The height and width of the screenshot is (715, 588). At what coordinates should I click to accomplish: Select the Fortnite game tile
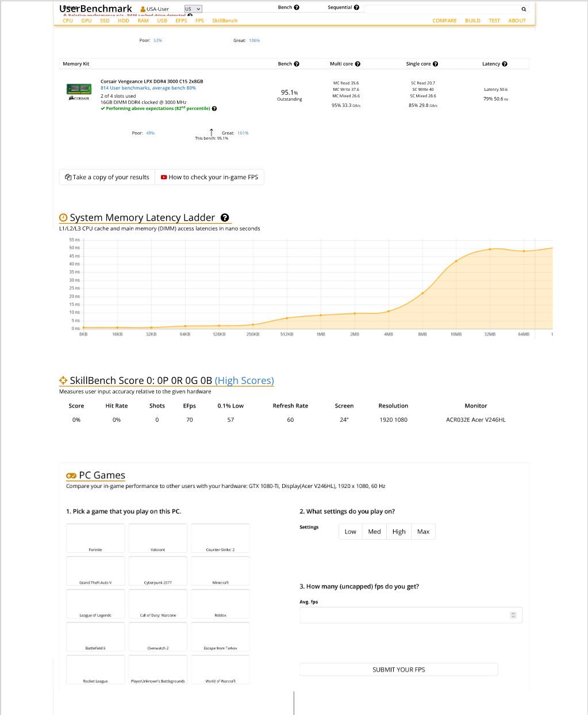95,539
